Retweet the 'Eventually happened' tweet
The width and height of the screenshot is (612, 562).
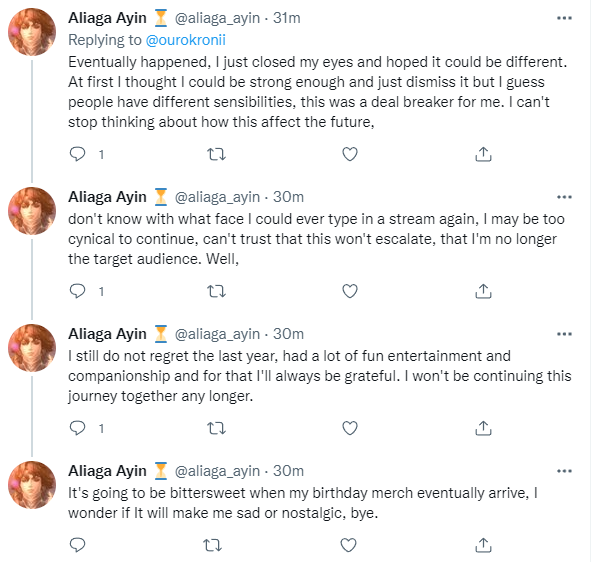[216, 155]
